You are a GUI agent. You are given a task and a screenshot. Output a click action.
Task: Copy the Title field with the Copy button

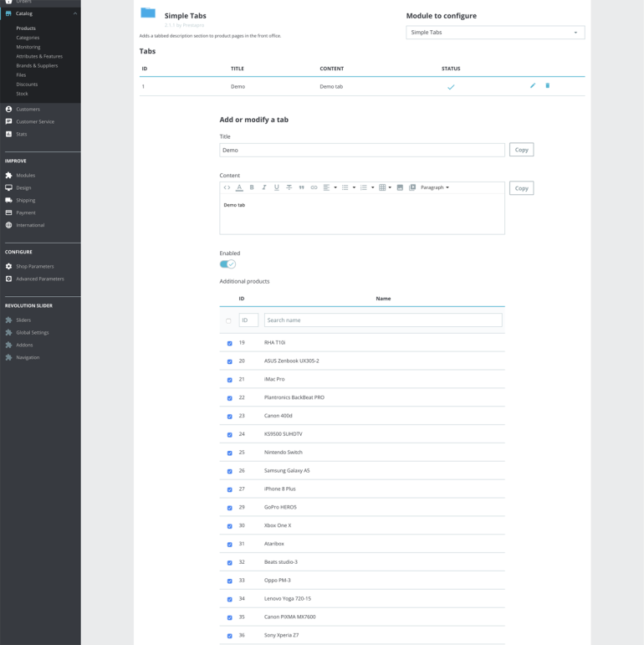click(521, 150)
